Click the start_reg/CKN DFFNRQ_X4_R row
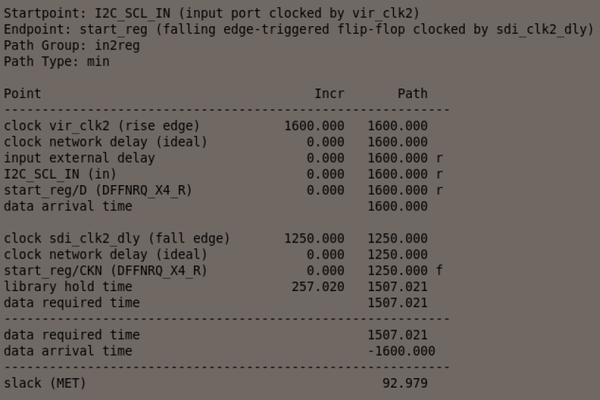This screenshot has width=600, height=400. (x=106, y=270)
